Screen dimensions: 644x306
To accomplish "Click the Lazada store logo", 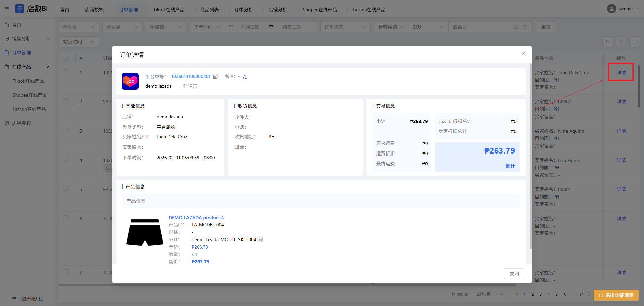I will (x=130, y=81).
